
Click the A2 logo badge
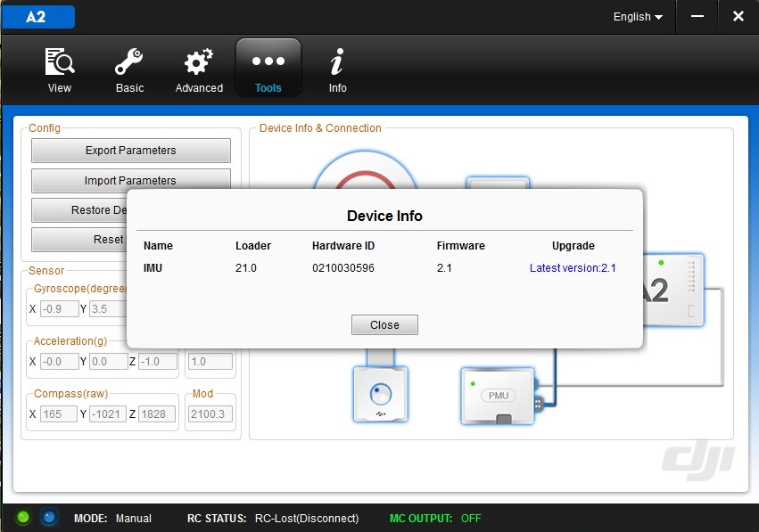37,17
